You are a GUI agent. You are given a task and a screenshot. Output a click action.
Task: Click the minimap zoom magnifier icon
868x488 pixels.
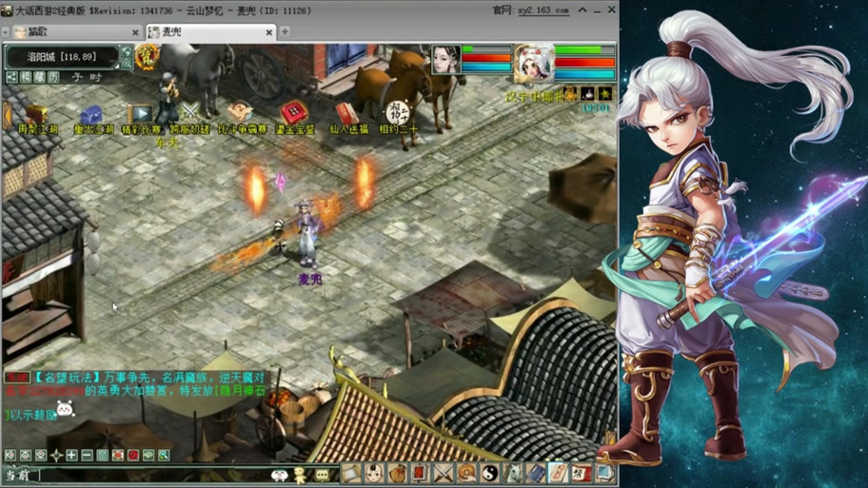127,64
